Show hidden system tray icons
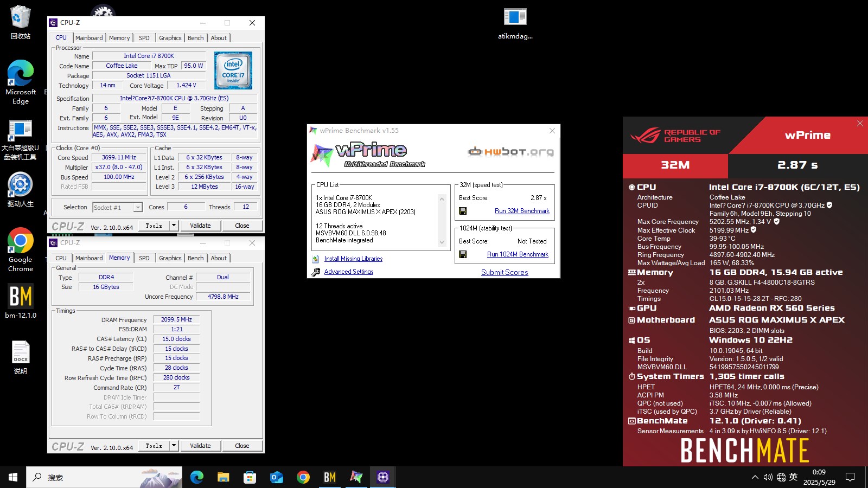Screen dimensions: 868x488 pos(755,477)
